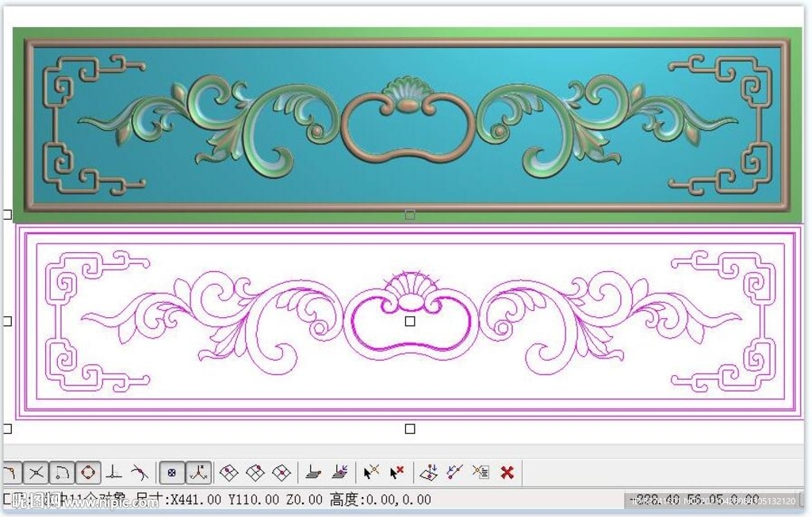Click the first diamond plane view icon

[229, 473]
